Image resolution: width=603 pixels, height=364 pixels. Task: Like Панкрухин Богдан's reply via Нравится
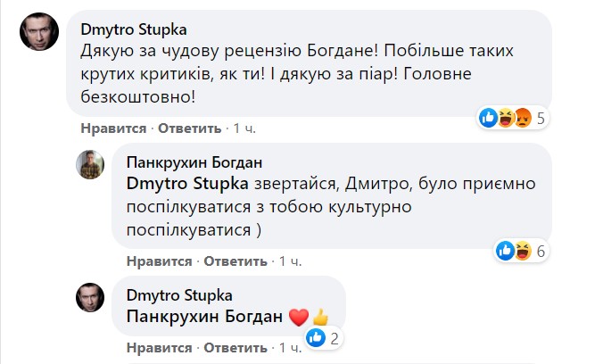click(x=158, y=261)
